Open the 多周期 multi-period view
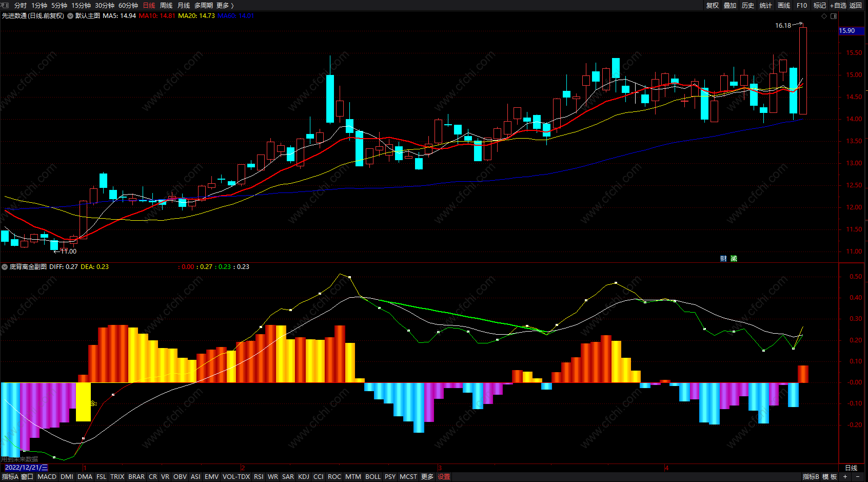 (204, 5)
